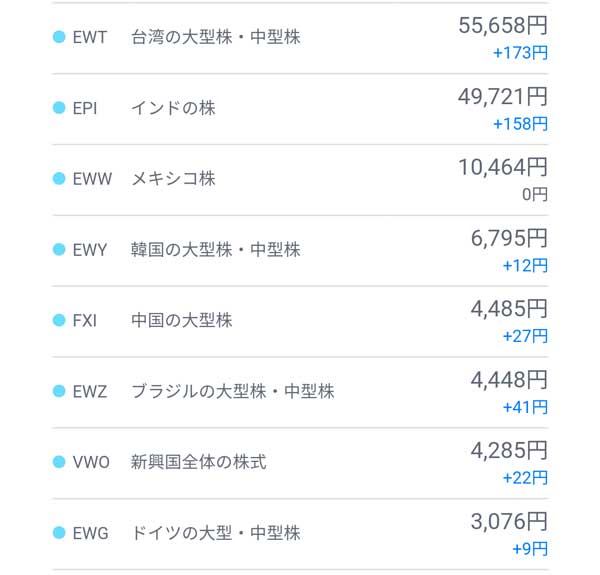Image resolution: width=600 pixels, height=575 pixels.
Task: Select the 4,285円 value for VWO
Action: point(509,451)
